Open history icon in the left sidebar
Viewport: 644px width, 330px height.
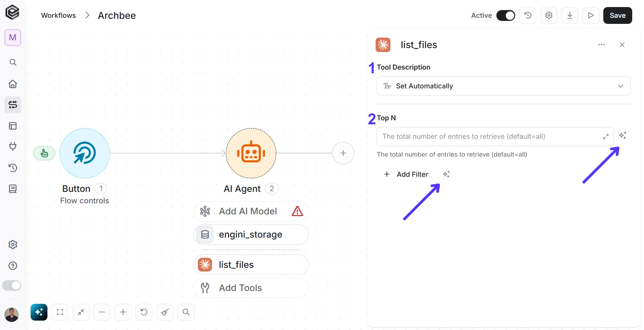[13, 168]
